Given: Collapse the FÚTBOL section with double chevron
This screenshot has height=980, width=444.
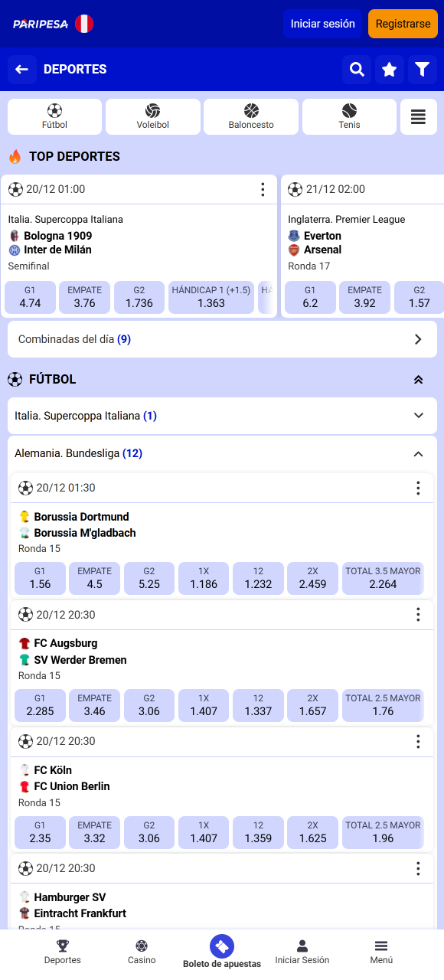Looking at the screenshot, I should coord(418,379).
